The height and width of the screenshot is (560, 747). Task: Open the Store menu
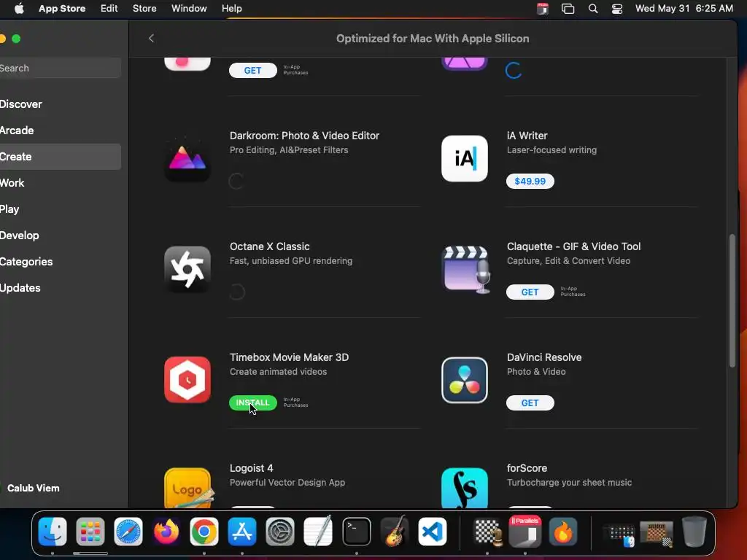[144, 9]
